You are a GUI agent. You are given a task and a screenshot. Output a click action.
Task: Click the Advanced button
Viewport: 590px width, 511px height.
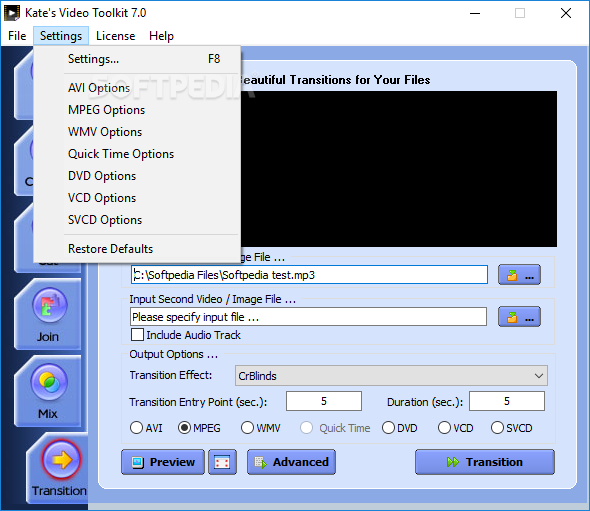point(291,462)
